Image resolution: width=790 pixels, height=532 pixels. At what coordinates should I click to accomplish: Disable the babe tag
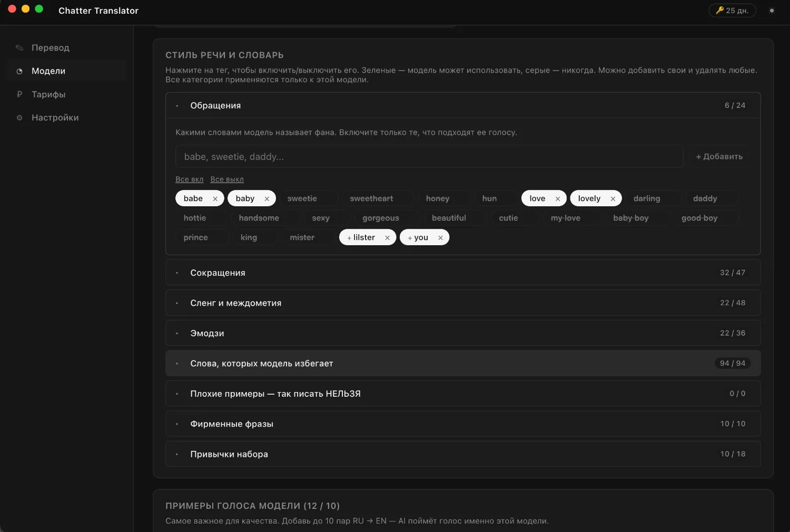click(x=193, y=198)
